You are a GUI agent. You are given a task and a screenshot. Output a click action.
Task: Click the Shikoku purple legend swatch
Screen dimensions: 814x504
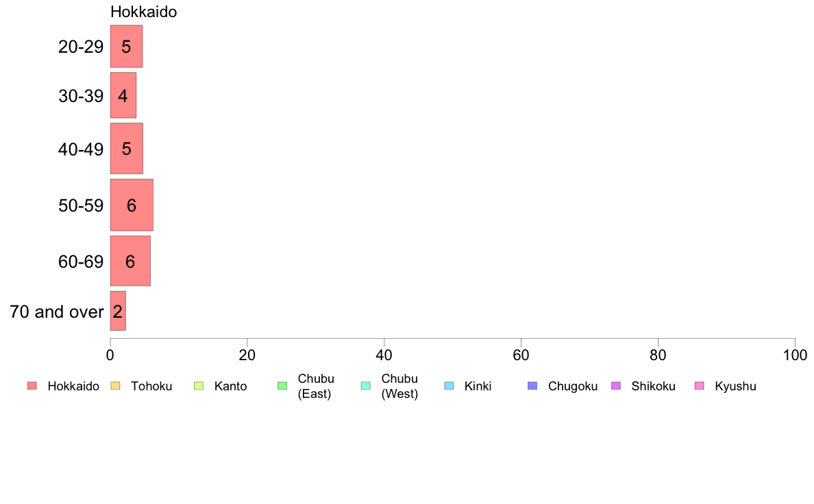[616, 386]
